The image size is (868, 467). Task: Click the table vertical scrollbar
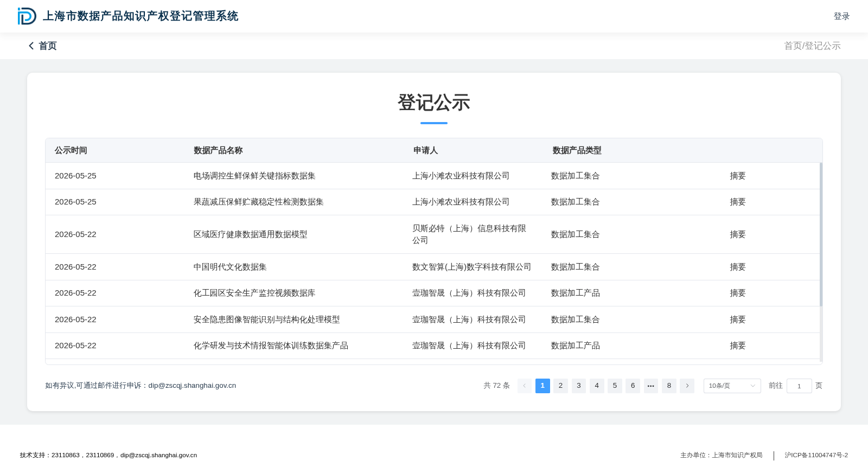821,234
